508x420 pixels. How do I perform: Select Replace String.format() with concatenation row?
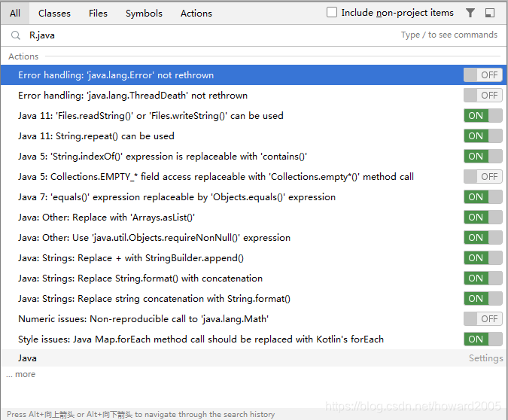[x=254, y=278]
